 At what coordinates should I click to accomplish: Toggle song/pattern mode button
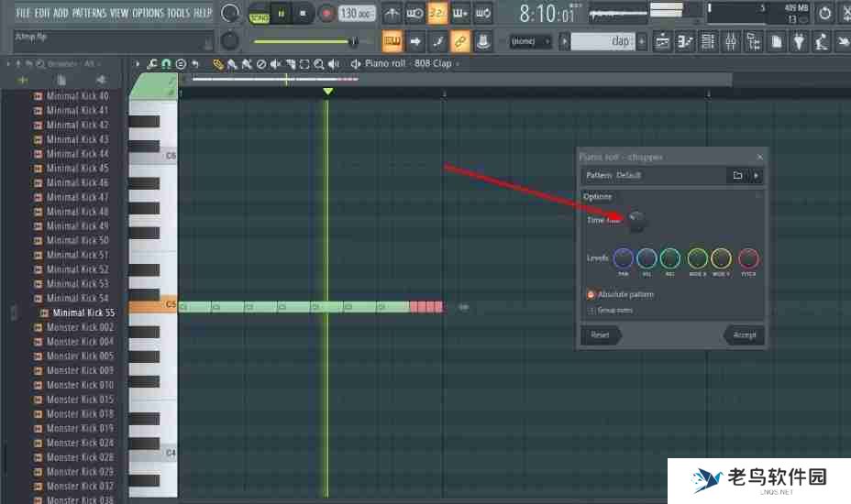click(x=260, y=15)
